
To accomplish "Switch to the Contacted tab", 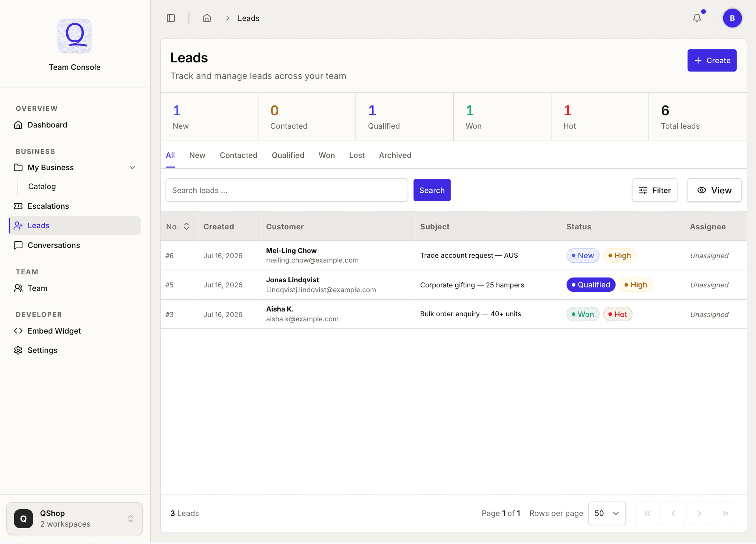I will pyautogui.click(x=238, y=155).
